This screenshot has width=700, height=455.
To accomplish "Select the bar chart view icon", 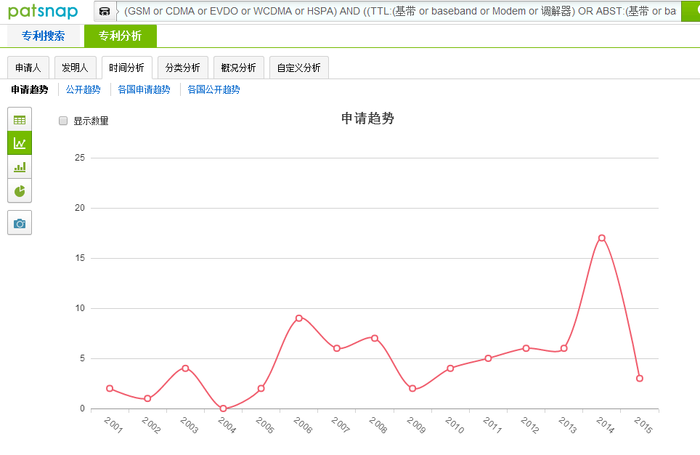I will tap(20, 167).
